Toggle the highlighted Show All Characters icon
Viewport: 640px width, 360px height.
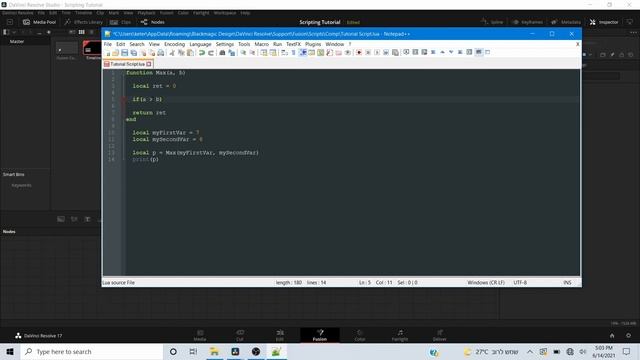[303, 52]
